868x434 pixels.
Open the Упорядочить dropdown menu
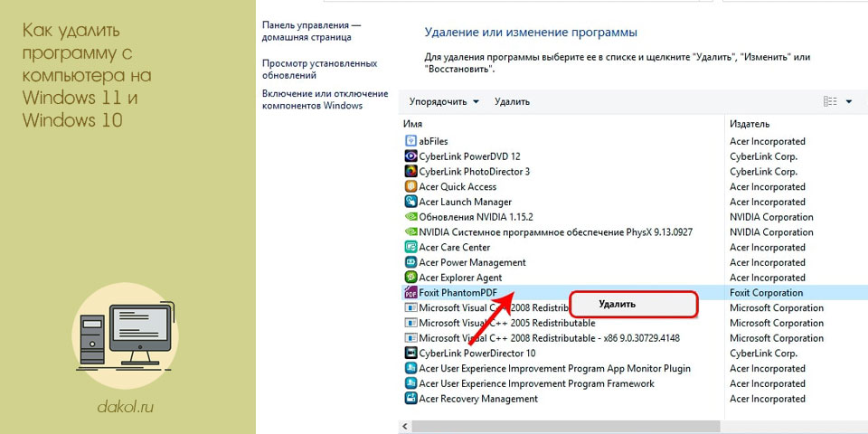pyautogui.click(x=444, y=102)
